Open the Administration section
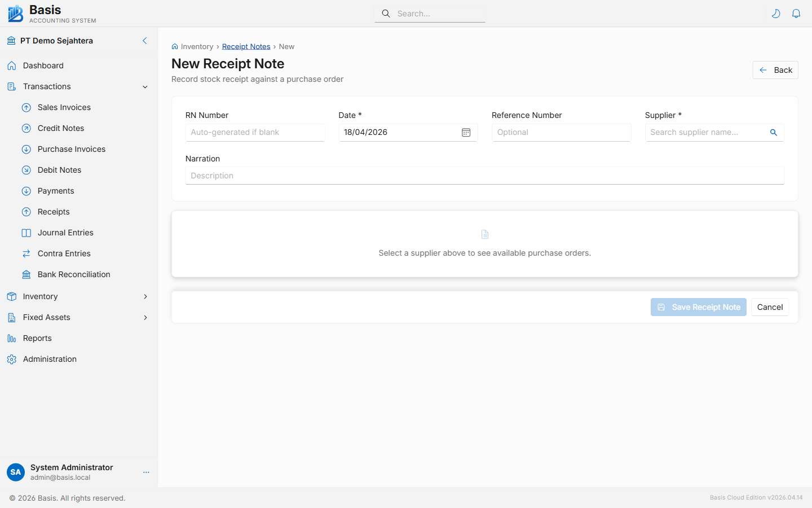The width and height of the screenshot is (812, 508). [x=50, y=359]
